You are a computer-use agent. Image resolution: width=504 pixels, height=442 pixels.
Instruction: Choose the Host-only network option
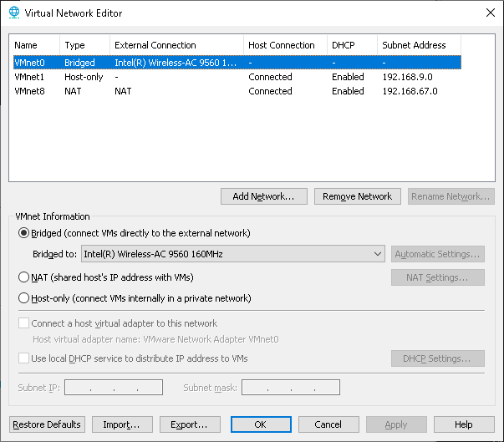[24, 298]
